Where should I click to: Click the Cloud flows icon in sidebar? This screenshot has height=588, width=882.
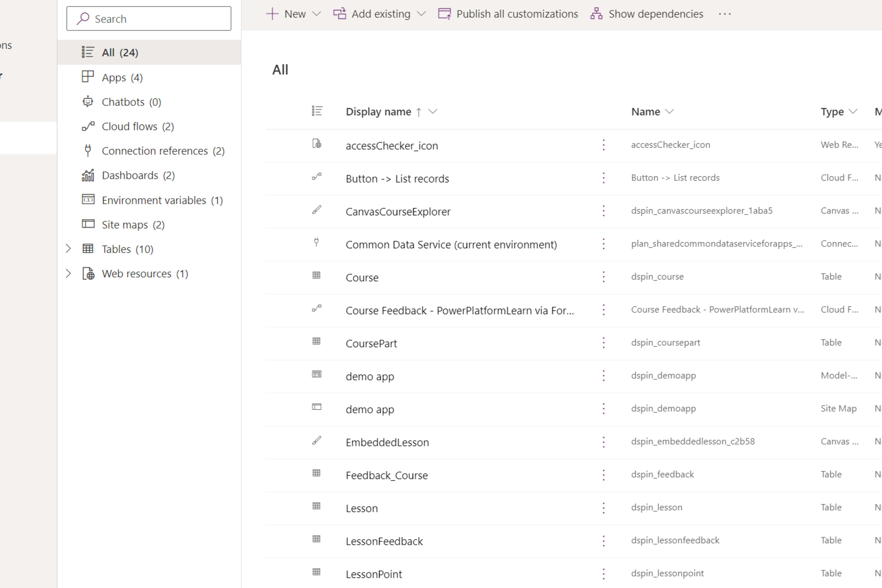coord(88,126)
